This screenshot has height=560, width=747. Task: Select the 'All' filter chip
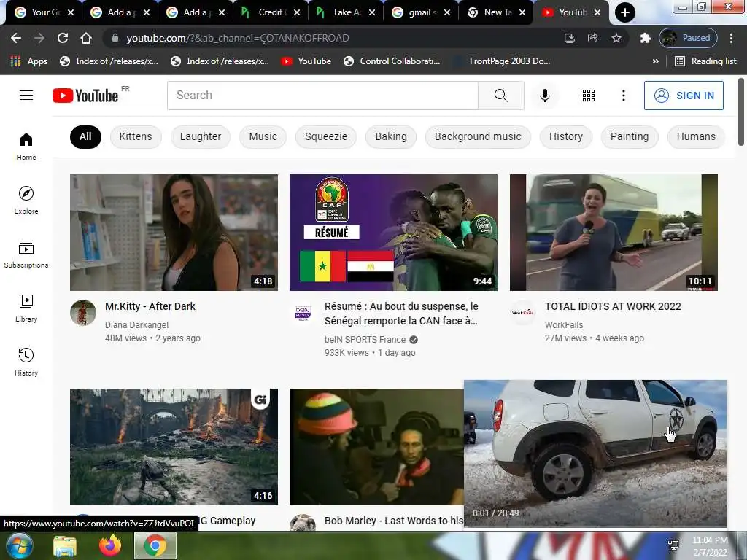85,136
